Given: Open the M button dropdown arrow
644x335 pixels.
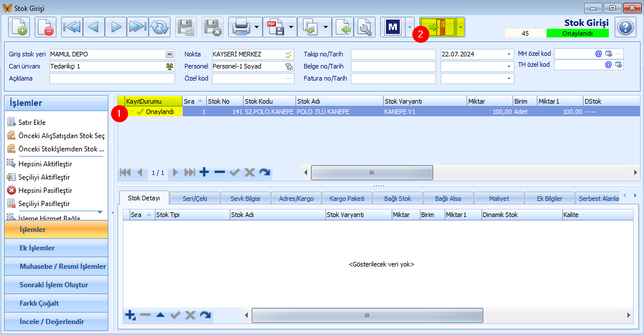Looking at the screenshot, I should click(410, 28).
